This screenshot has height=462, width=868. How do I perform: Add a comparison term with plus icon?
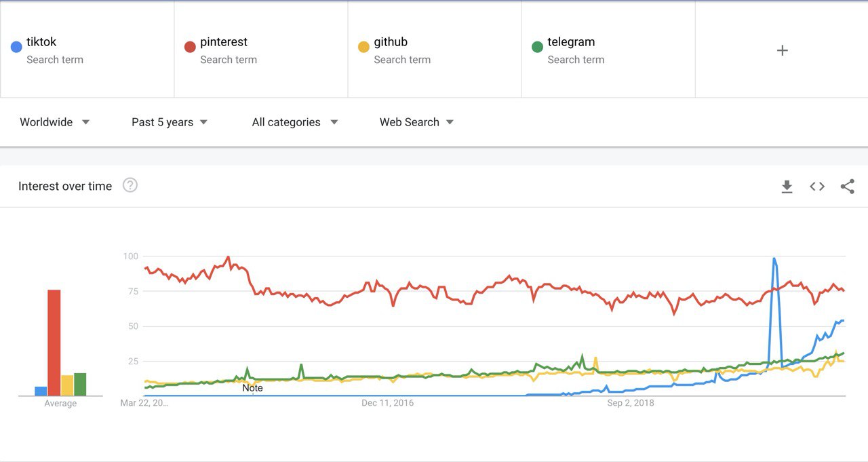pyautogui.click(x=782, y=50)
